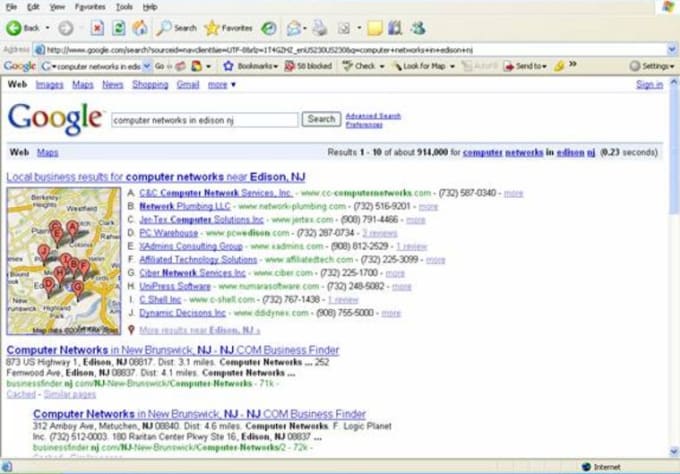680x474 pixels.
Task: Click the Print icon
Action: pos(320,29)
